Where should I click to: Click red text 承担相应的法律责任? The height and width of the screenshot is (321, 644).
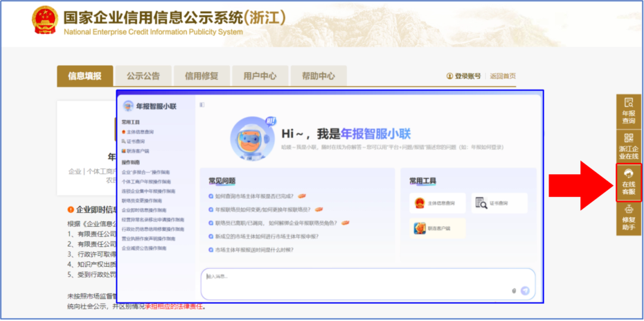tap(175, 306)
